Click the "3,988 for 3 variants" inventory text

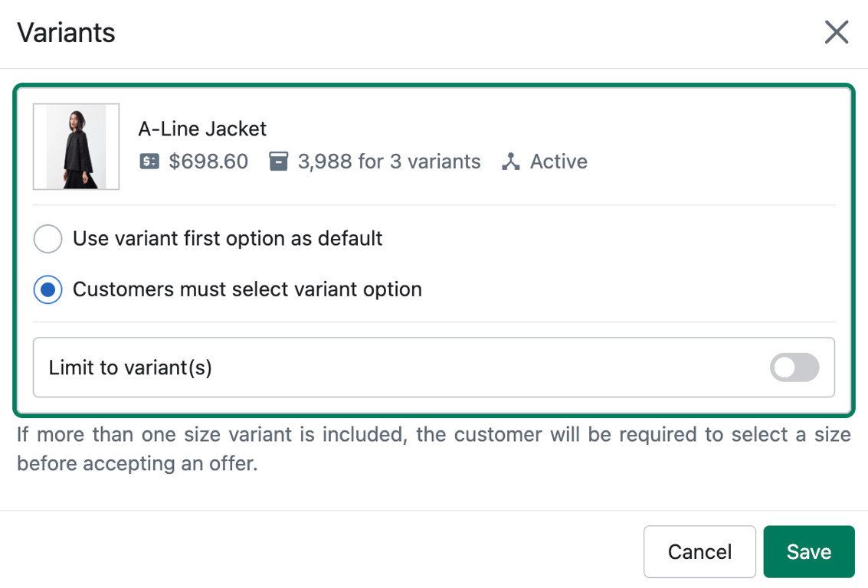click(x=389, y=162)
